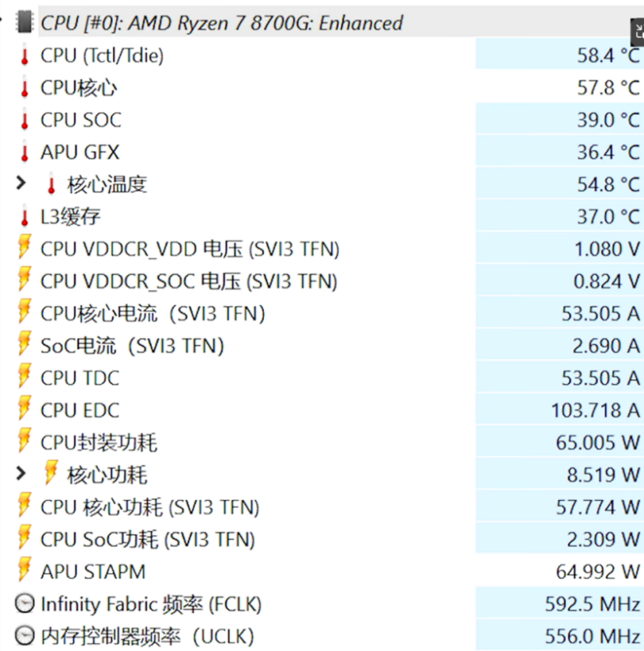The width and height of the screenshot is (644, 651).
Task: Click the 54.8 °C temperature value
Action: coord(608,184)
